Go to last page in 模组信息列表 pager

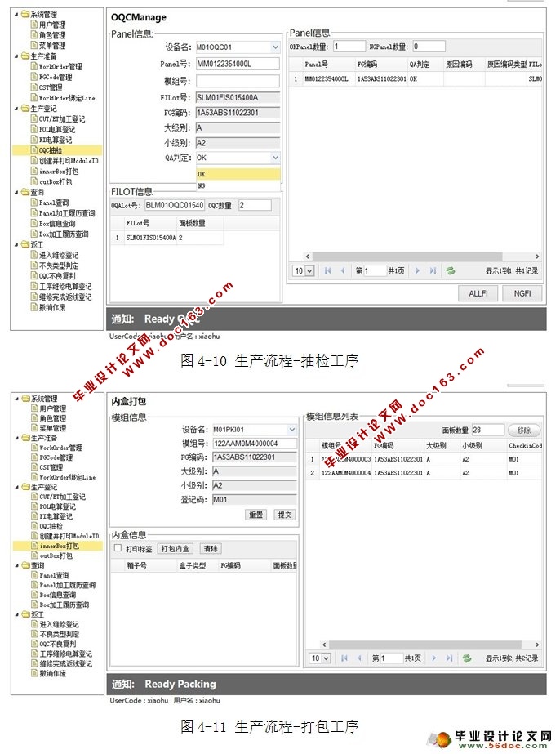click(449, 658)
